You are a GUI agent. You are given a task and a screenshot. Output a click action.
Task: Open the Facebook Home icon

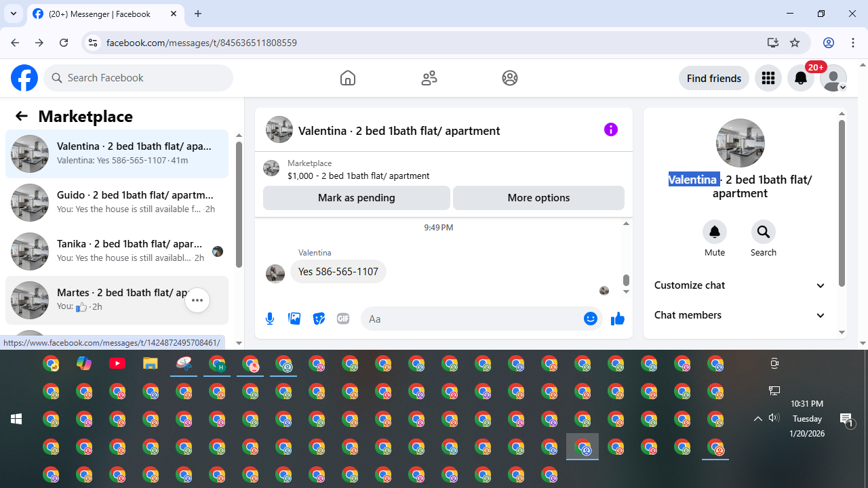click(x=348, y=78)
